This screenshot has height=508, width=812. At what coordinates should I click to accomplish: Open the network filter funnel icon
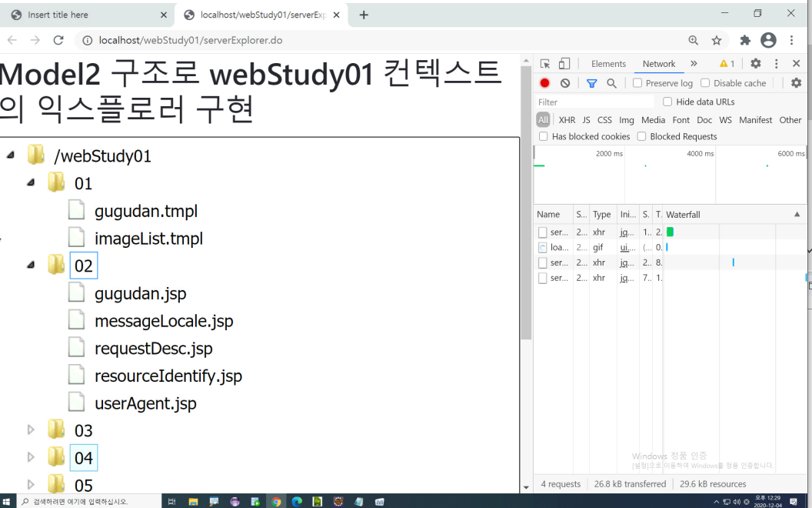pyautogui.click(x=592, y=83)
